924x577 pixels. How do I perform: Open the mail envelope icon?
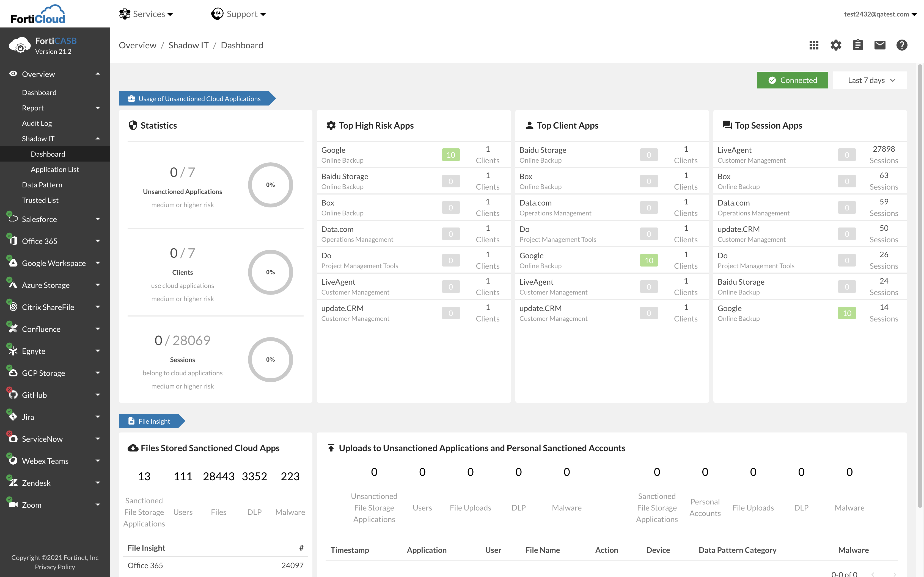tap(880, 45)
